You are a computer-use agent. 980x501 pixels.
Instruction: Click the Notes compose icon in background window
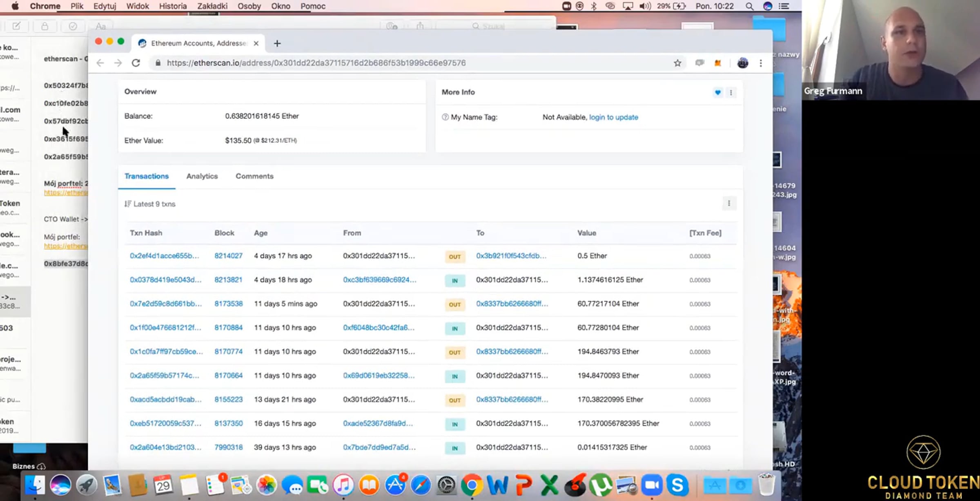click(16, 26)
